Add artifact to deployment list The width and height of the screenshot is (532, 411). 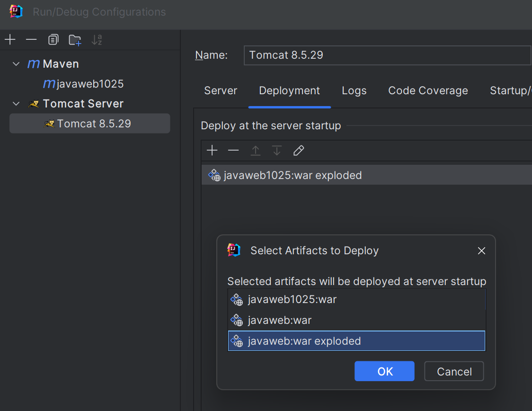pos(212,151)
